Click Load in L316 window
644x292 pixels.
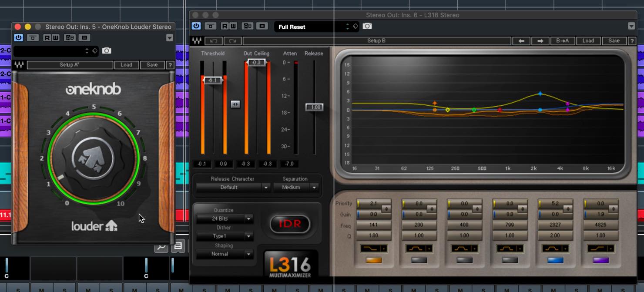tap(588, 41)
